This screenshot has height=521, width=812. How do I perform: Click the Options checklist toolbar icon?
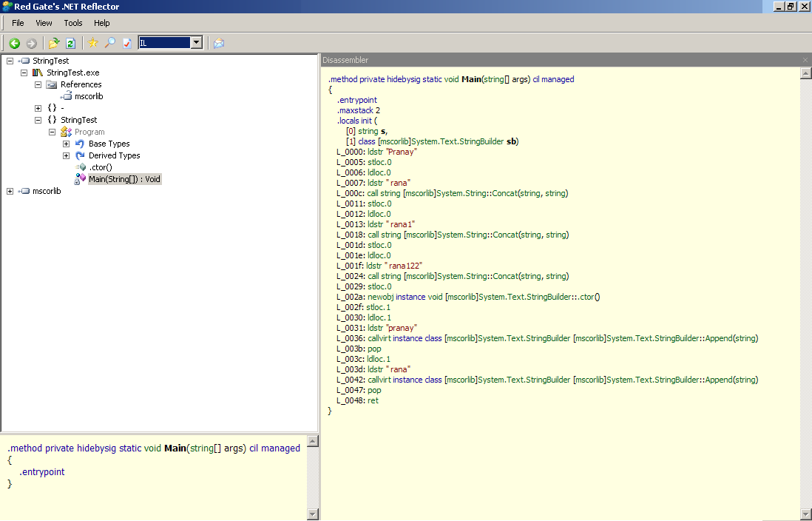(127, 44)
